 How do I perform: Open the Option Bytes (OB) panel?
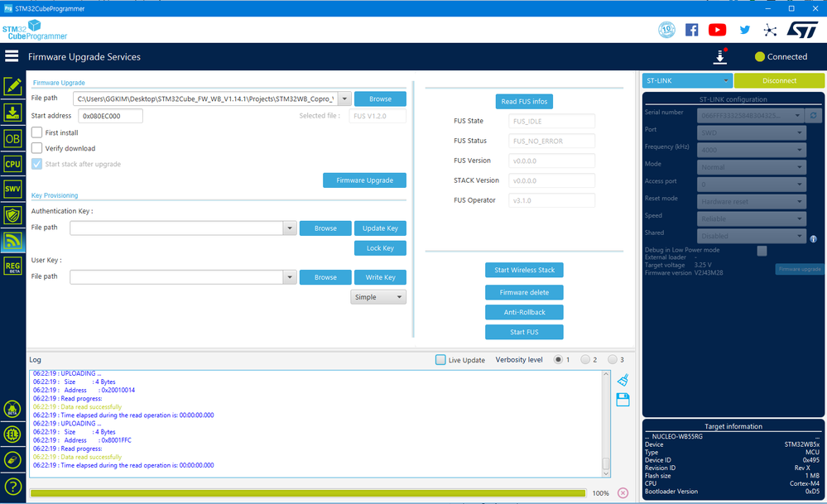(12, 139)
